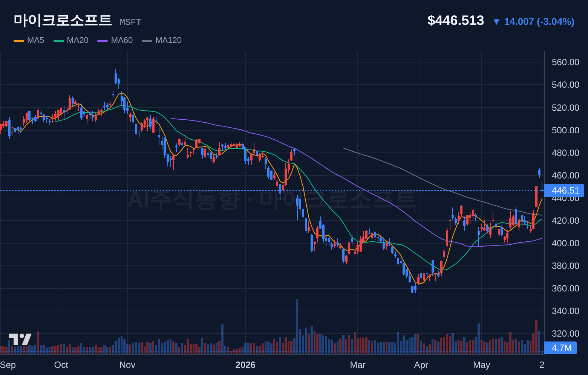
Task: Click the Apr label on the time axis
Action: (x=421, y=365)
